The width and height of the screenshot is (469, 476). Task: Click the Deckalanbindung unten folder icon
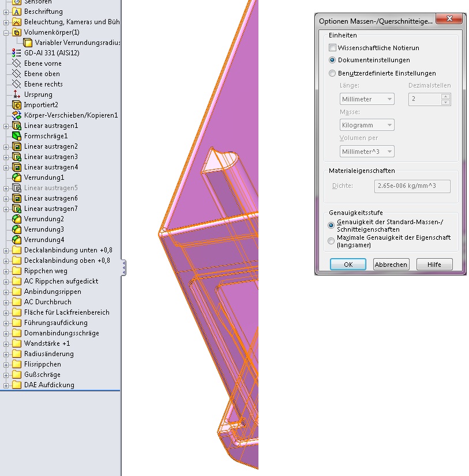coord(17,250)
